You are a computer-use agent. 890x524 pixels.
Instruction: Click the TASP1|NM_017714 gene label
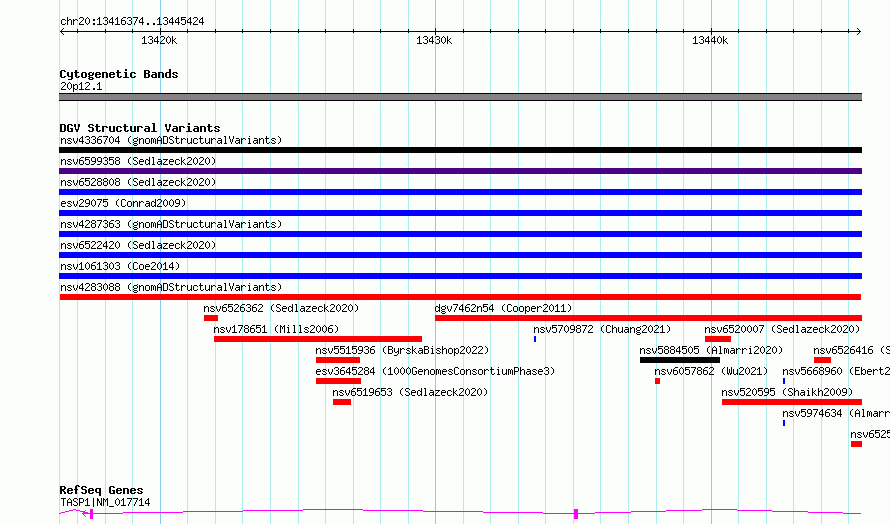(x=105, y=502)
